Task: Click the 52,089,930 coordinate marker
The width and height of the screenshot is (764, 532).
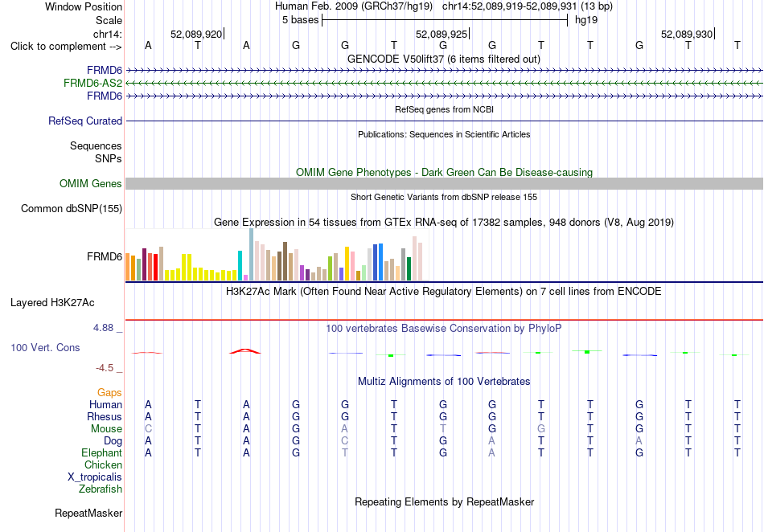Action: pos(687,34)
